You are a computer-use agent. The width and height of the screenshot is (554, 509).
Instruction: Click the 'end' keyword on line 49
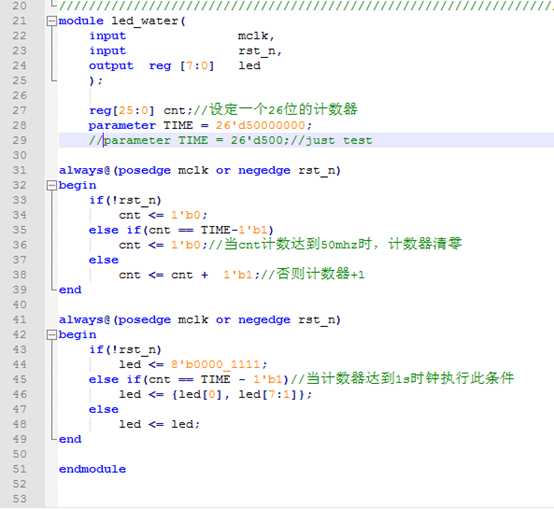coord(70,439)
